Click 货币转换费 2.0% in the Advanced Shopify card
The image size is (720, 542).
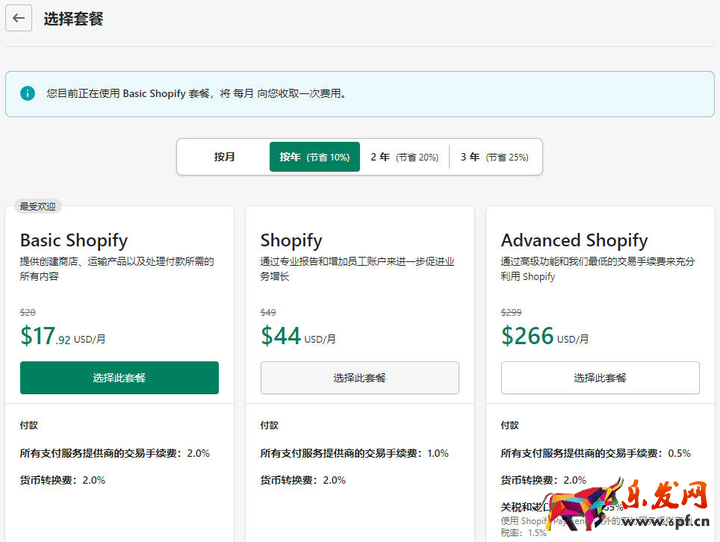544,480
